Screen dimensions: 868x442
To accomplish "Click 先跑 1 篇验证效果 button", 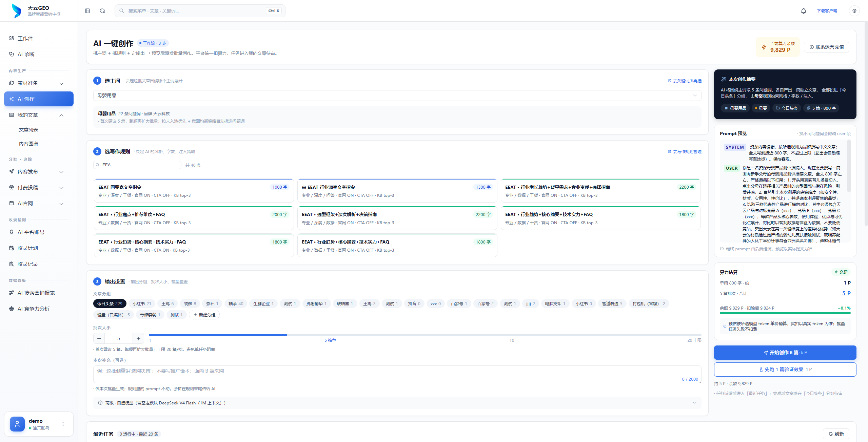I will point(785,370).
